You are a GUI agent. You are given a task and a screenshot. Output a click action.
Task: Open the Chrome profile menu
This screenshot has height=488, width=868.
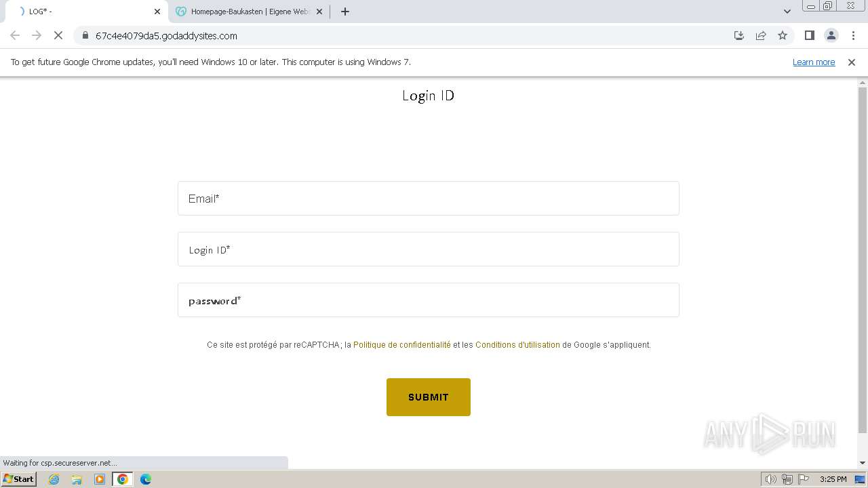831,35
